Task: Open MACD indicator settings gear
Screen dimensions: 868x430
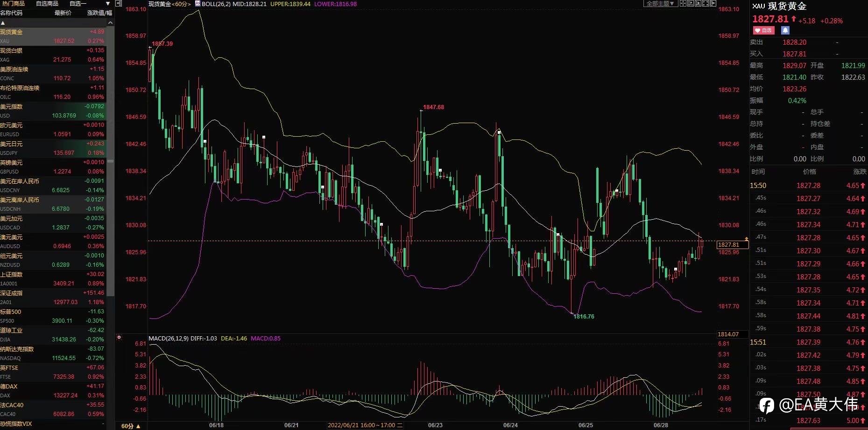Action: tap(119, 337)
